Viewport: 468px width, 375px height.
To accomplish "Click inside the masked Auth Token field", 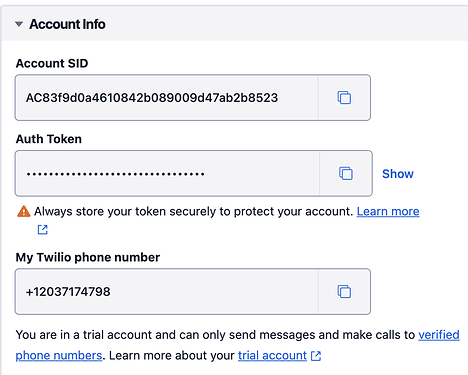I will tap(167, 173).
